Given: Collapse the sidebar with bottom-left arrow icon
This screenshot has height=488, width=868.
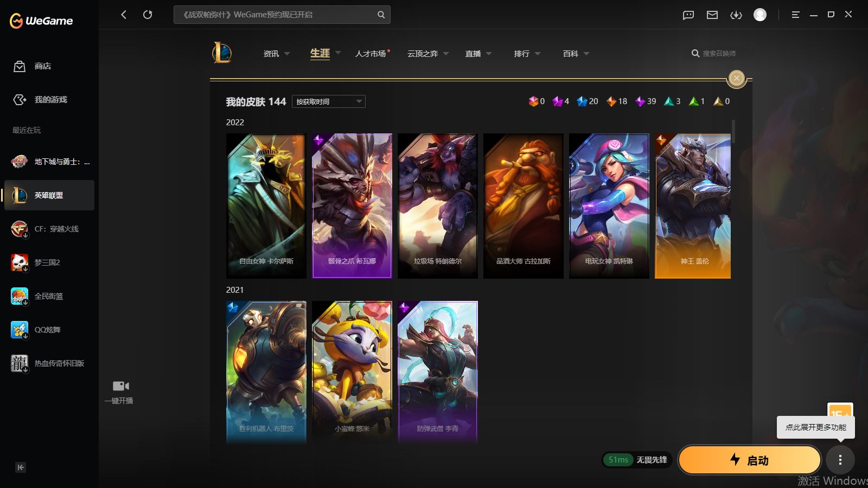Looking at the screenshot, I should (21, 467).
